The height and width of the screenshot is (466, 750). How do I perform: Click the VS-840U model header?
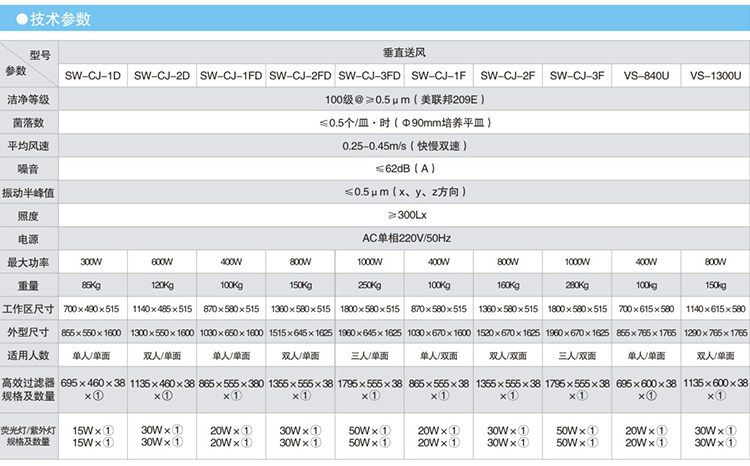pos(646,76)
